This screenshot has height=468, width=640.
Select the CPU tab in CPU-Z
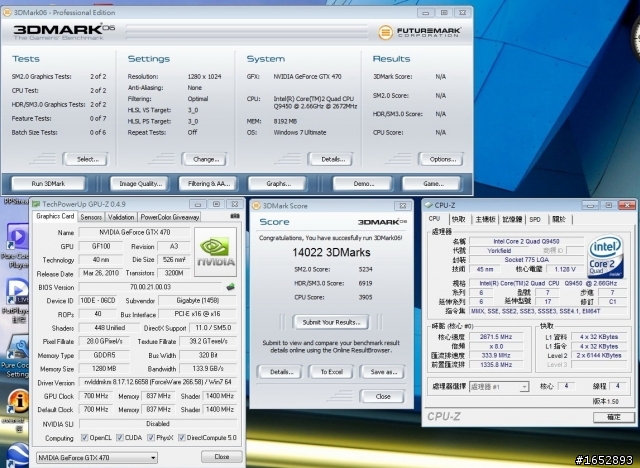pyautogui.click(x=435, y=219)
